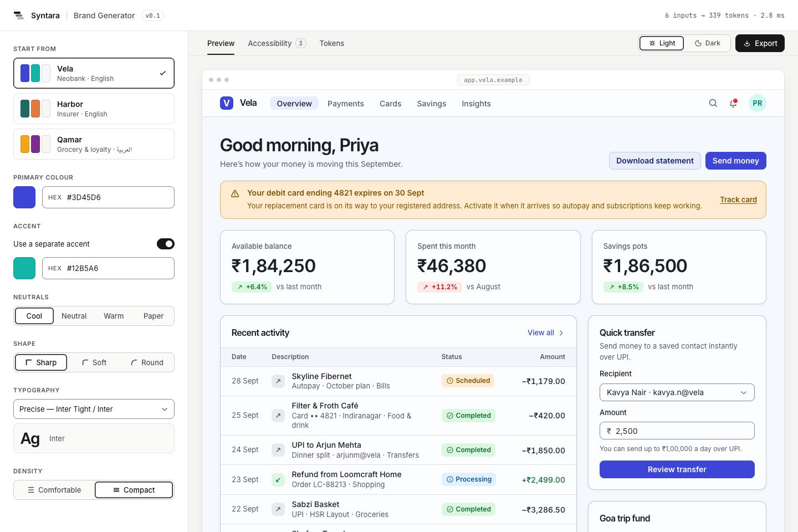
Task: Select Round shape option
Action: 147,362
